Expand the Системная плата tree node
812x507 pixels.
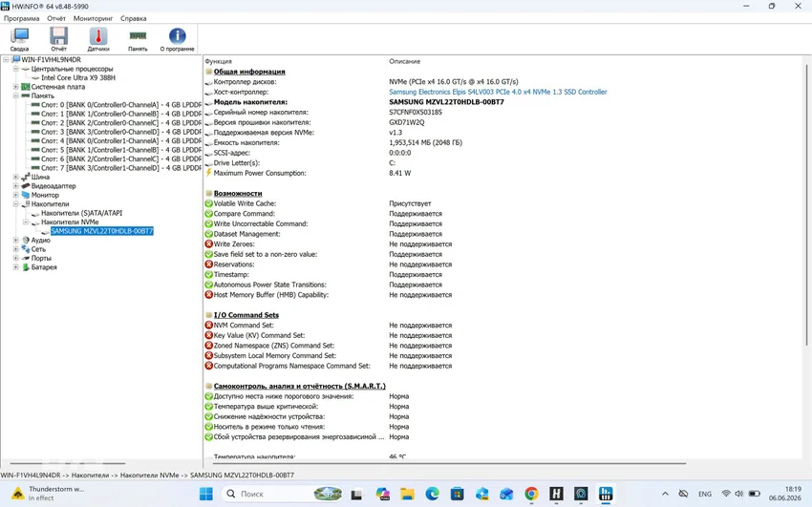(x=15, y=86)
